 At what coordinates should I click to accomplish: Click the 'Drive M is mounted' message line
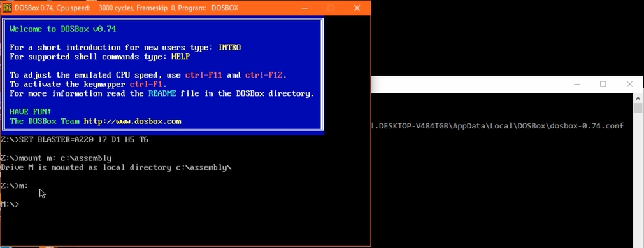(x=116, y=168)
